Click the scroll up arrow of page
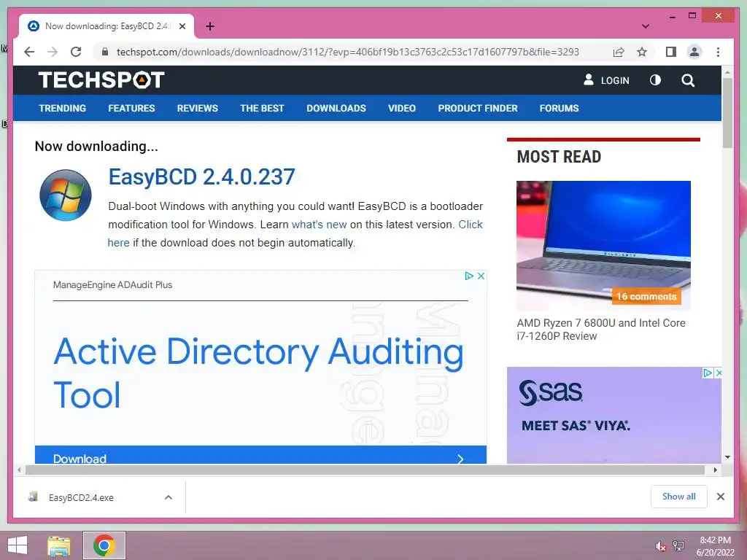 727,72
